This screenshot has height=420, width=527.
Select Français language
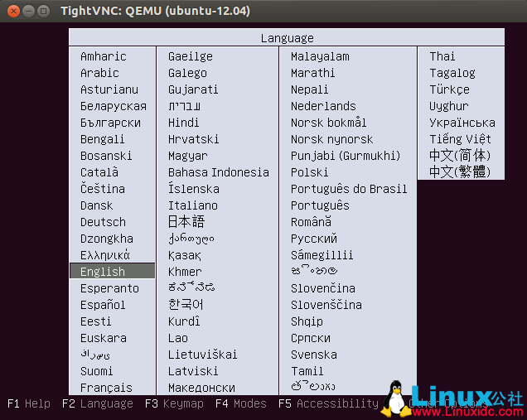click(106, 388)
